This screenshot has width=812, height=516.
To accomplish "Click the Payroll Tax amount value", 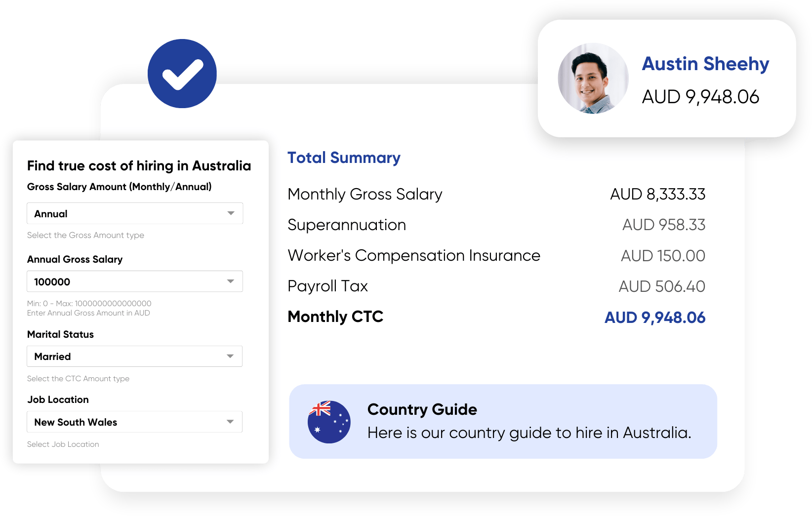I will pyautogui.click(x=662, y=286).
